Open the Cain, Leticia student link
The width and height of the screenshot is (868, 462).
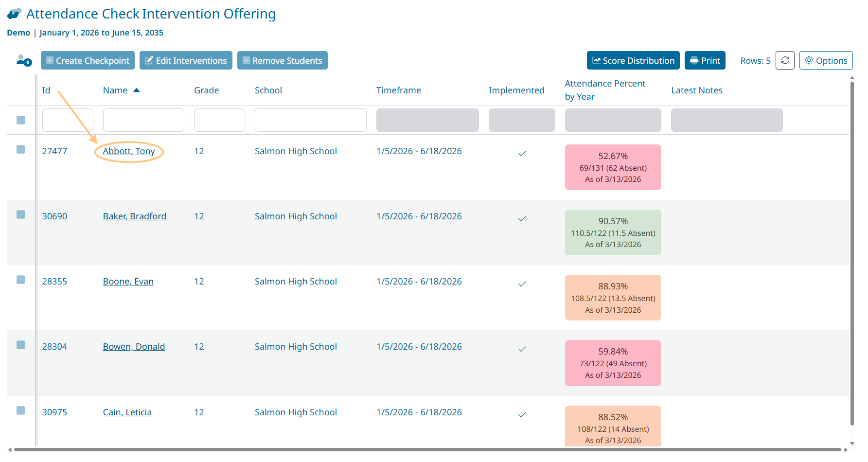127,412
